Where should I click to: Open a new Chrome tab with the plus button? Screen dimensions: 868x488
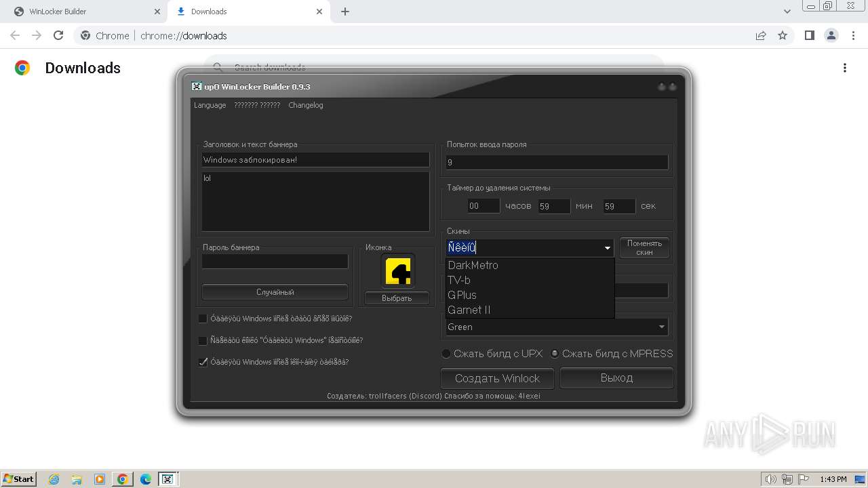tap(345, 12)
